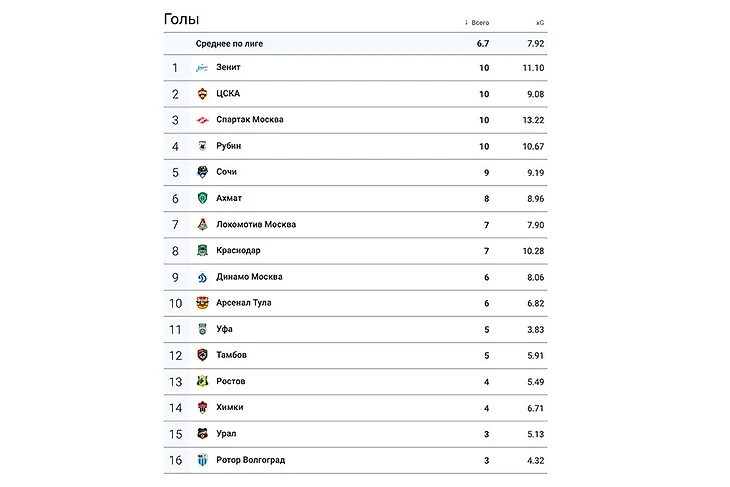Sort table by the Всего column
The height and width of the screenshot is (487, 730).
click(x=479, y=22)
